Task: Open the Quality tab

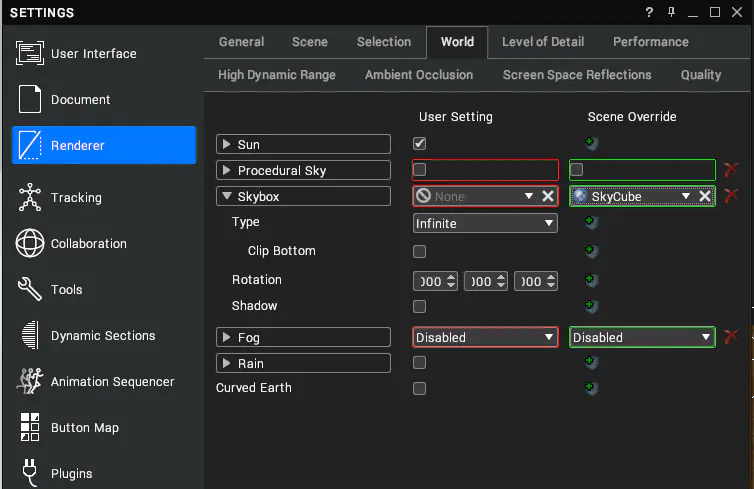Action: tap(701, 75)
